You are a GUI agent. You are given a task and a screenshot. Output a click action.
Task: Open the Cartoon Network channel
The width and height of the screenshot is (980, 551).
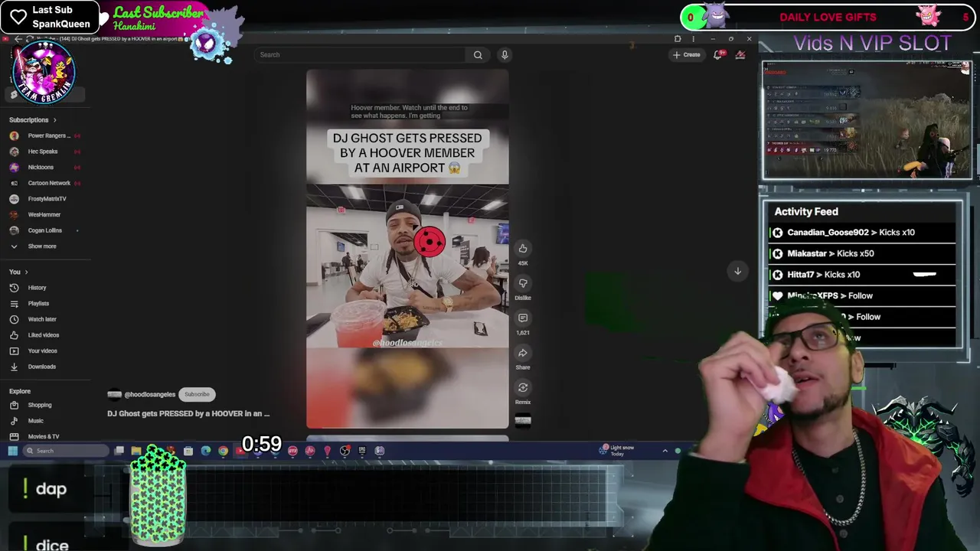pyautogui.click(x=44, y=183)
